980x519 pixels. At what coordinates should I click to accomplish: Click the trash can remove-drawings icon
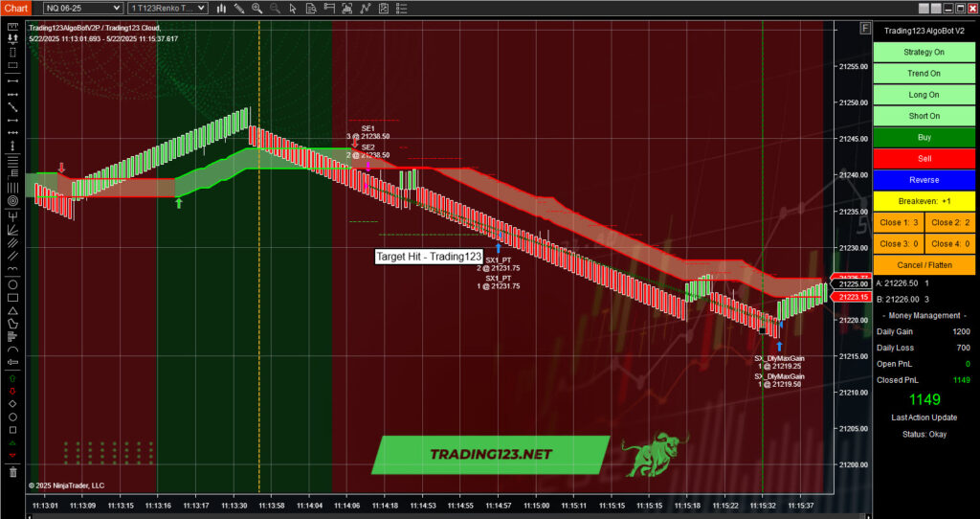coord(12,471)
